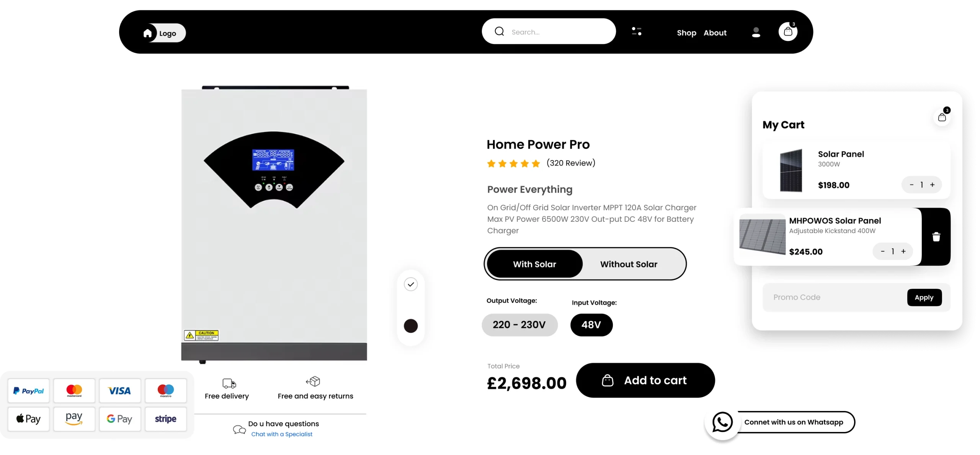Select the With Solar option
The image size is (980, 455).
point(534,264)
